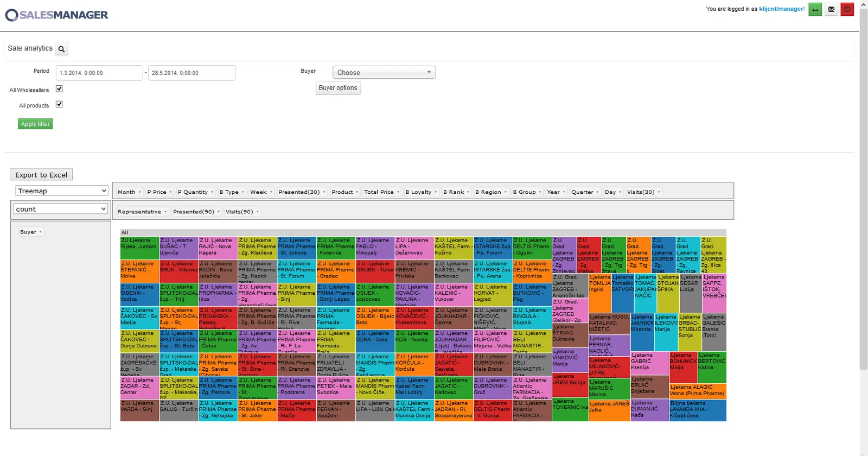868x456 pixels.
Task: Click the green double-arrow switch icon
Action: (x=815, y=9)
